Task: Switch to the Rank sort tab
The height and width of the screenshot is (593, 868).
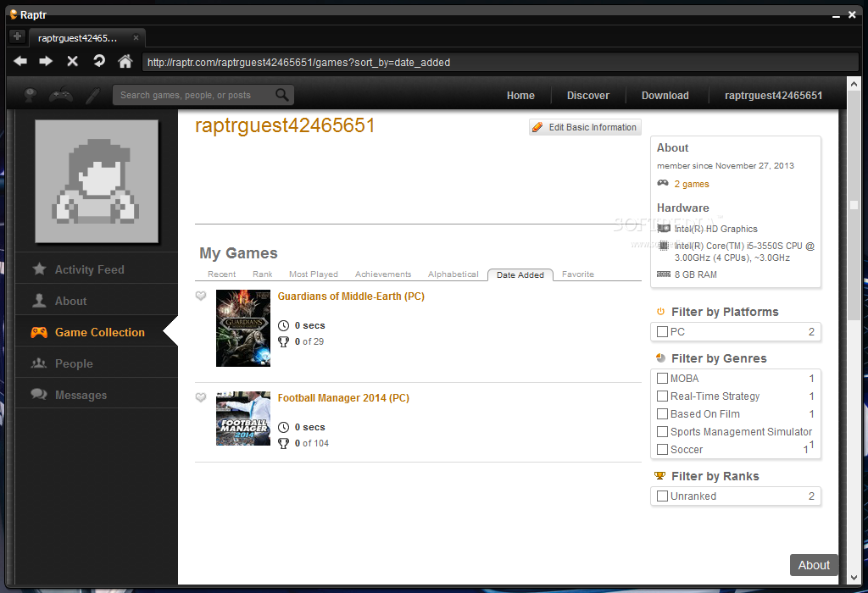Action: [263, 274]
